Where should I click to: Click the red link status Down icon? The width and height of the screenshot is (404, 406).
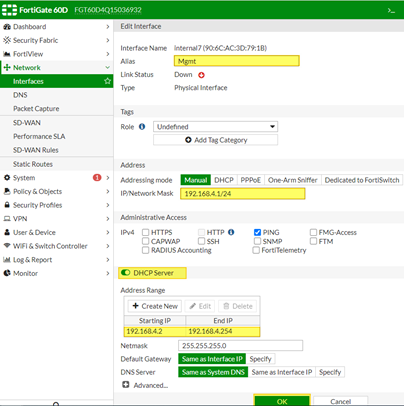click(201, 75)
